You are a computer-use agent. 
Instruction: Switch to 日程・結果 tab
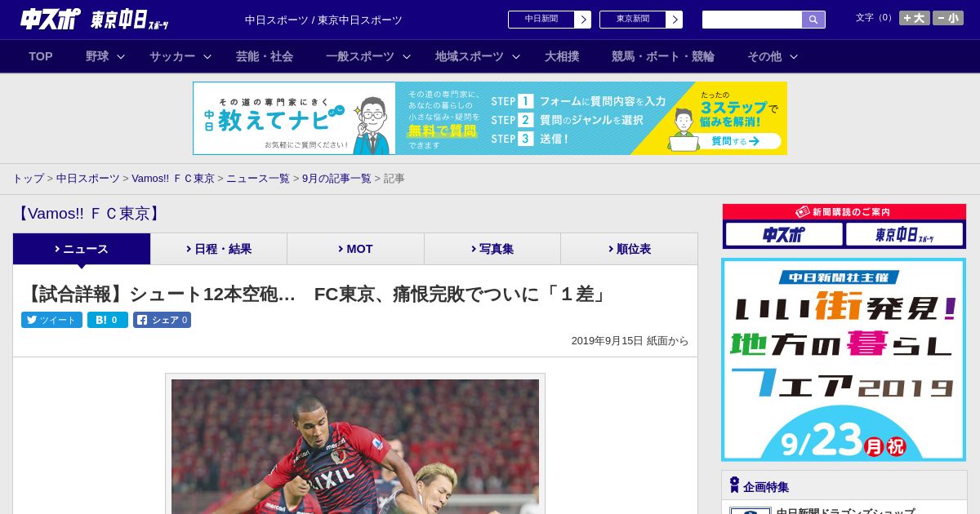[219, 249]
